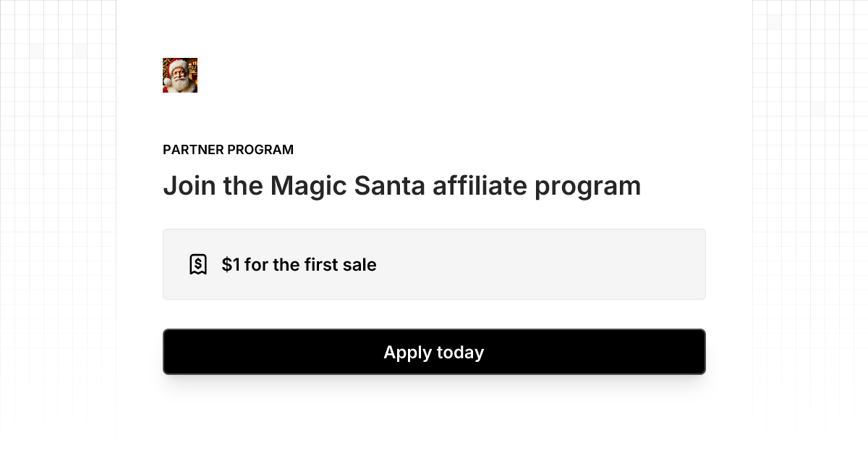Click the white content area background

click(434, 420)
